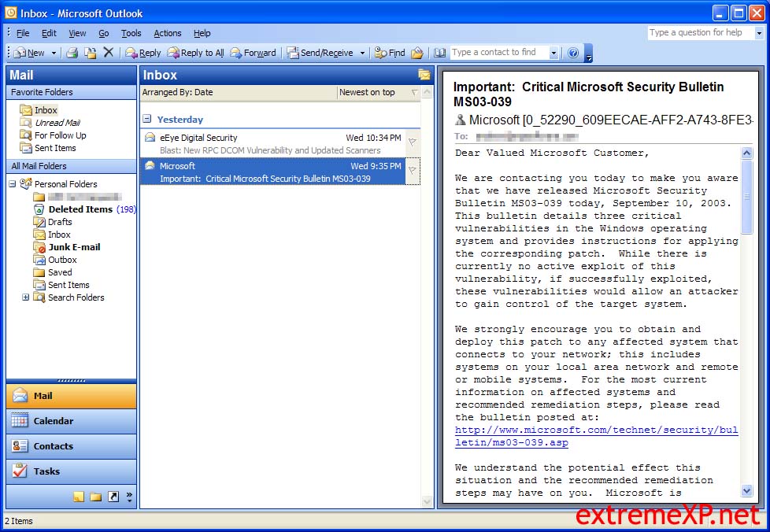The height and width of the screenshot is (532, 770).
Task: Open the Tools menu
Action: 131,33
